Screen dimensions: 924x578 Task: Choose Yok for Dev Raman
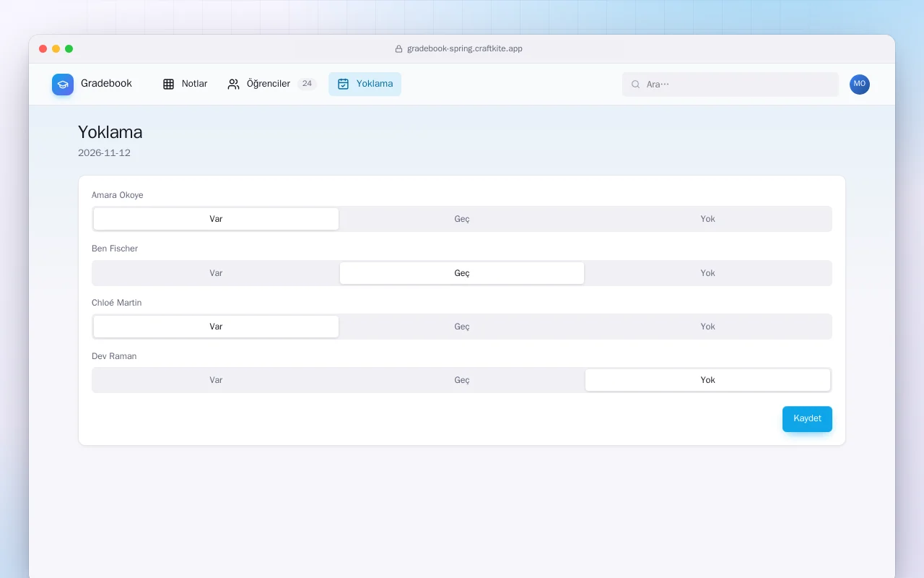[x=707, y=380]
